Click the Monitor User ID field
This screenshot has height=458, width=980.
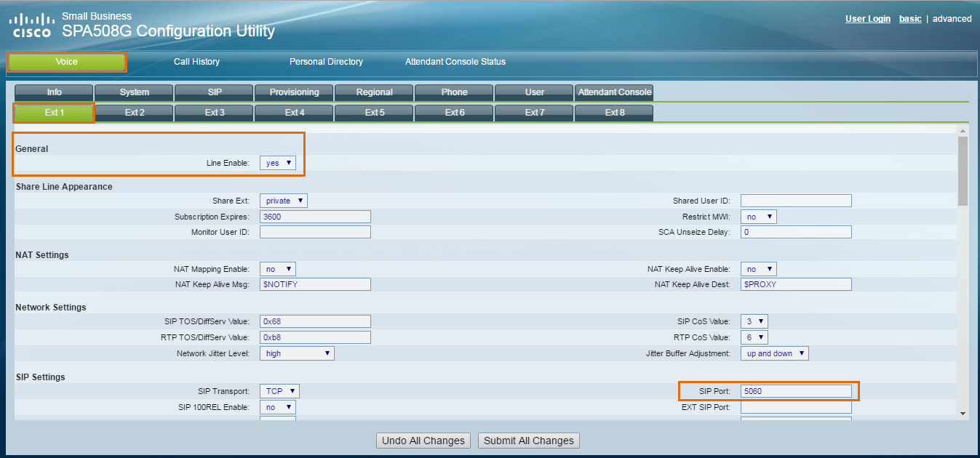(x=315, y=232)
